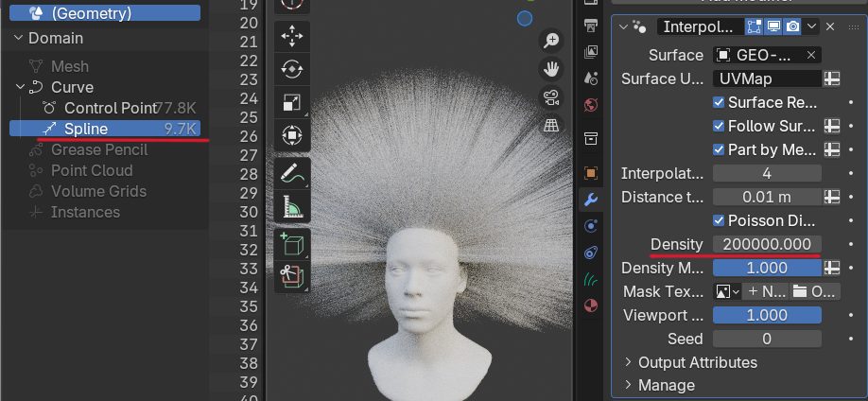Toggle camera view with the camera icon
This screenshot has width=868, height=401.
550,96
